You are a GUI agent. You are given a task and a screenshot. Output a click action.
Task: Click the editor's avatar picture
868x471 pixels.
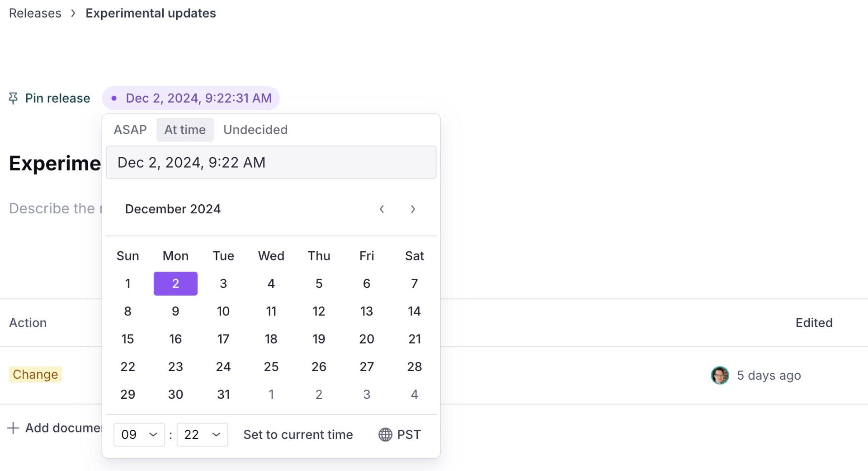point(720,375)
